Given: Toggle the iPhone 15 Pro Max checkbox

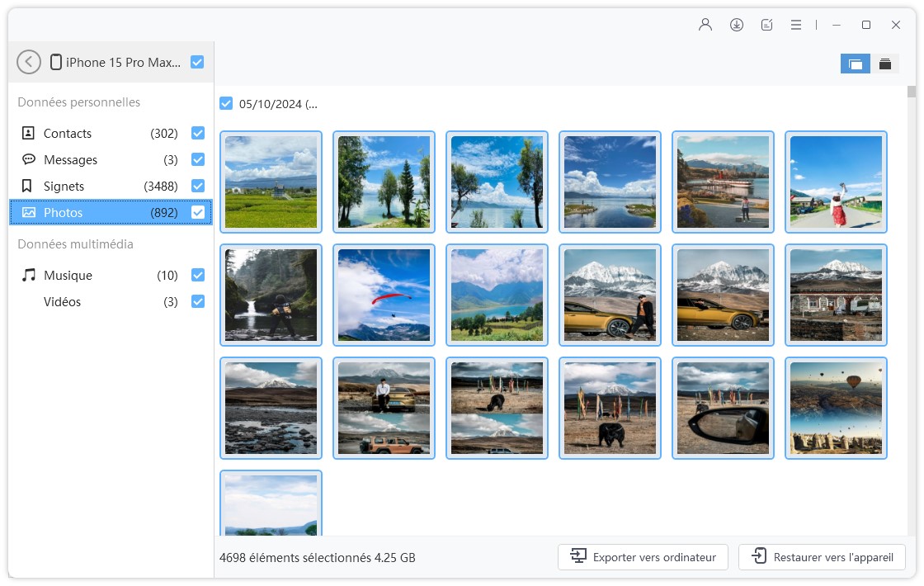Looking at the screenshot, I should click(x=197, y=62).
